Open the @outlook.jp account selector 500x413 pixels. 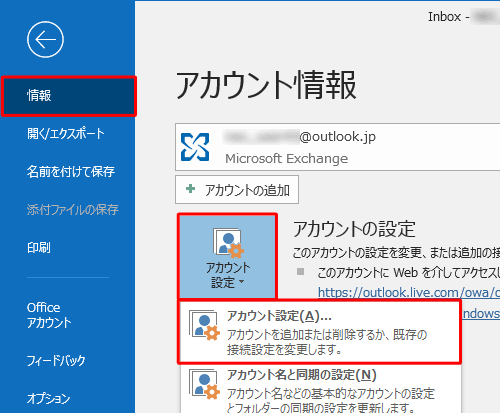click(337, 147)
